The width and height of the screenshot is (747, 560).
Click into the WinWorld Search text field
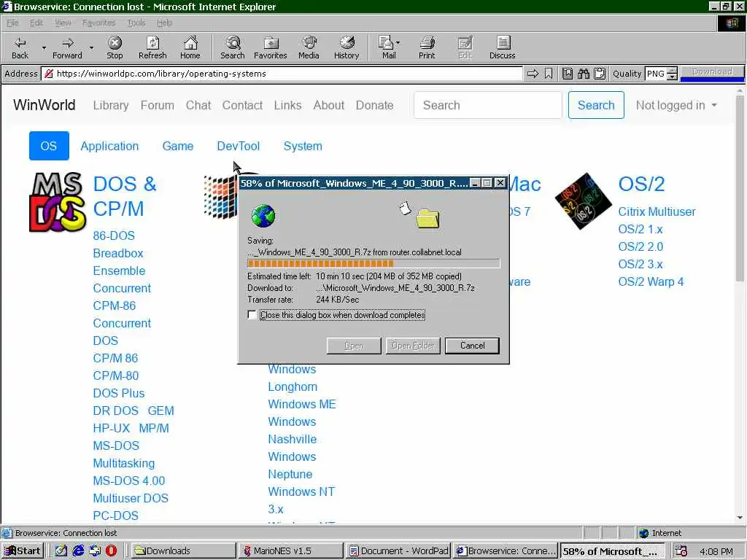point(488,105)
